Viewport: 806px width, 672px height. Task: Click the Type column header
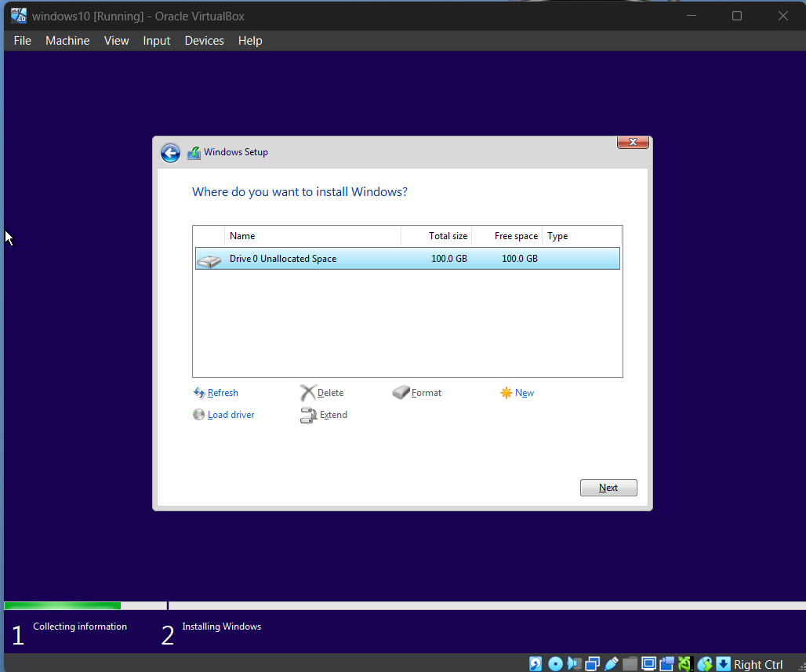pos(582,236)
